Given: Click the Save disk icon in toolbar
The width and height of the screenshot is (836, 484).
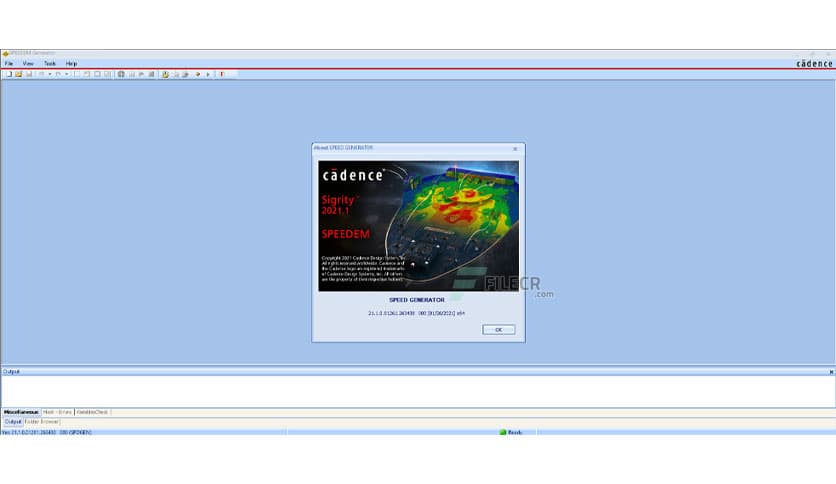Looking at the screenshot, I should point(29,74).
